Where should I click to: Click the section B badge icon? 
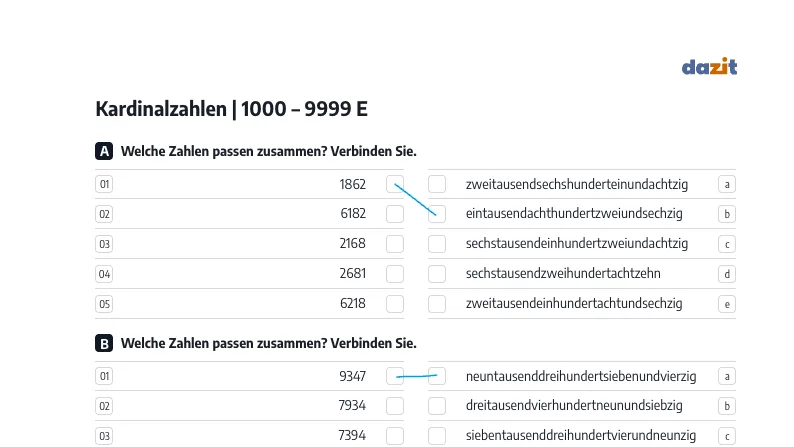tap(104, 343)
